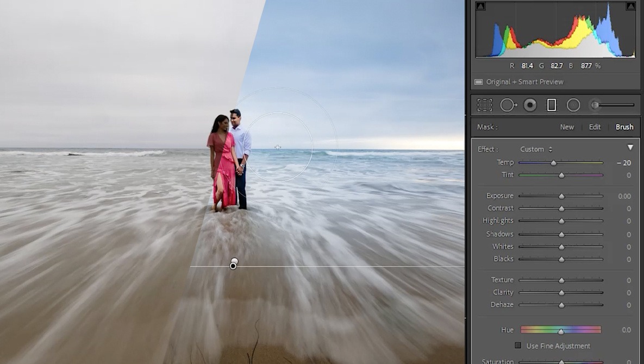
Task: Select the Graduated Filter tool
Action: 552,105
